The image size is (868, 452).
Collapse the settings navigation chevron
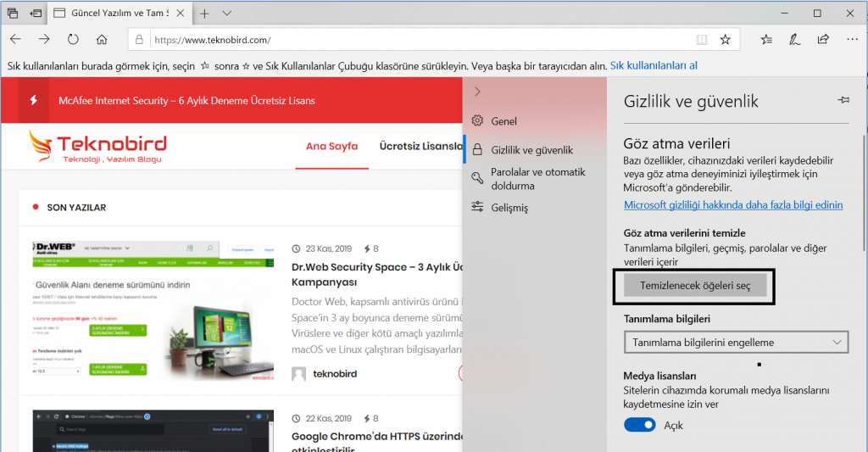477,92
